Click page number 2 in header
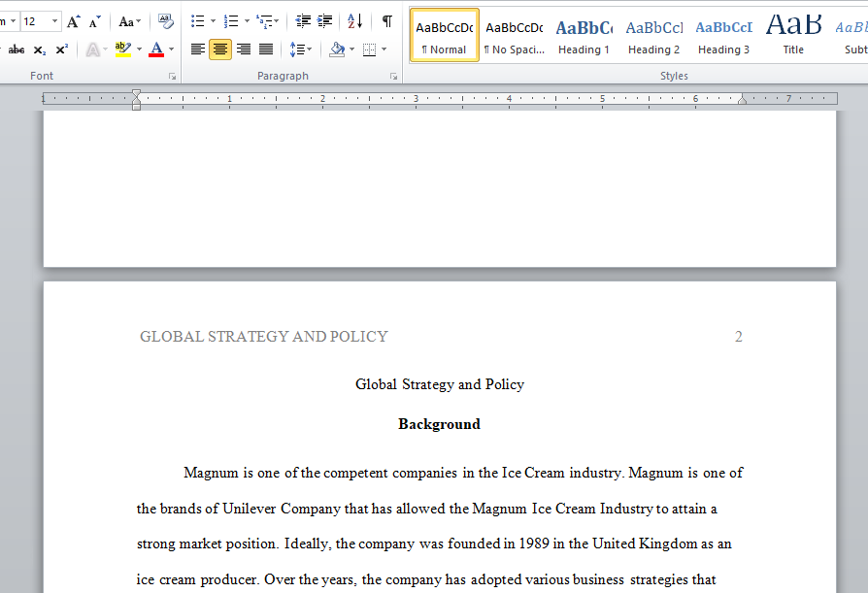The width and height of the screenshot is (868, 593). point(739,337)
